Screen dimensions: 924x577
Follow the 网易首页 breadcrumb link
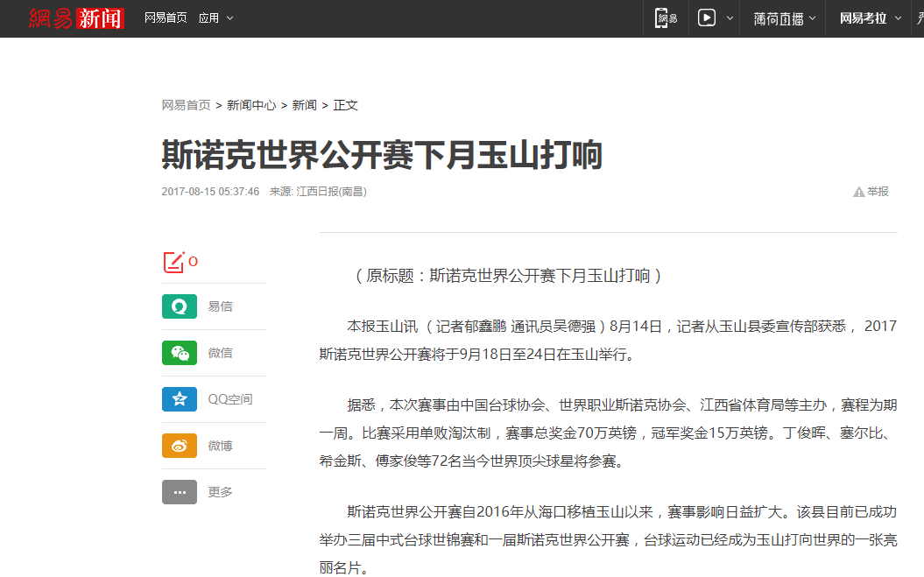coord(187,105)
